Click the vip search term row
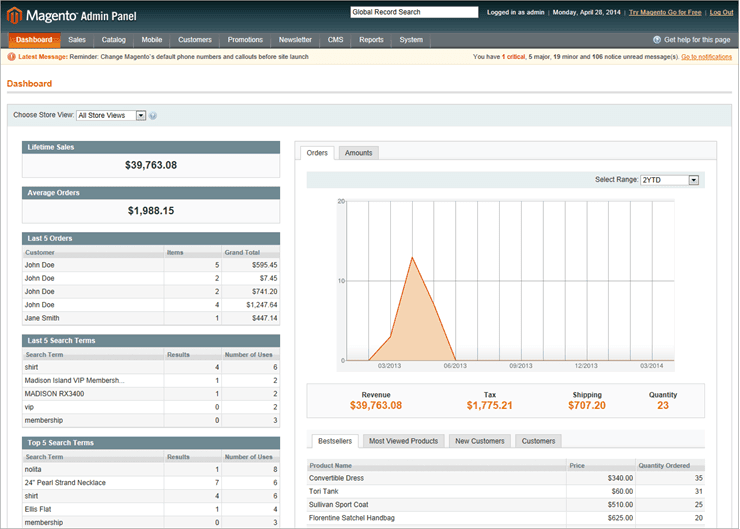Screen dimensions: 740x529 [151, 407]
